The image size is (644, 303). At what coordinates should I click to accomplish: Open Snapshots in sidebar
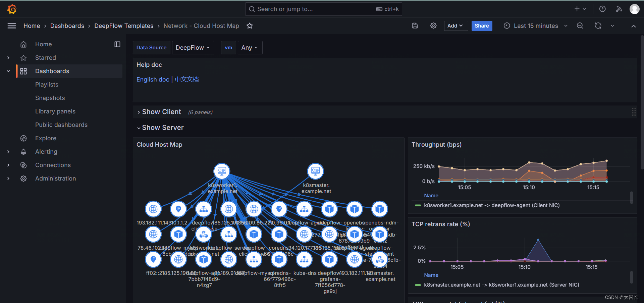50,98
